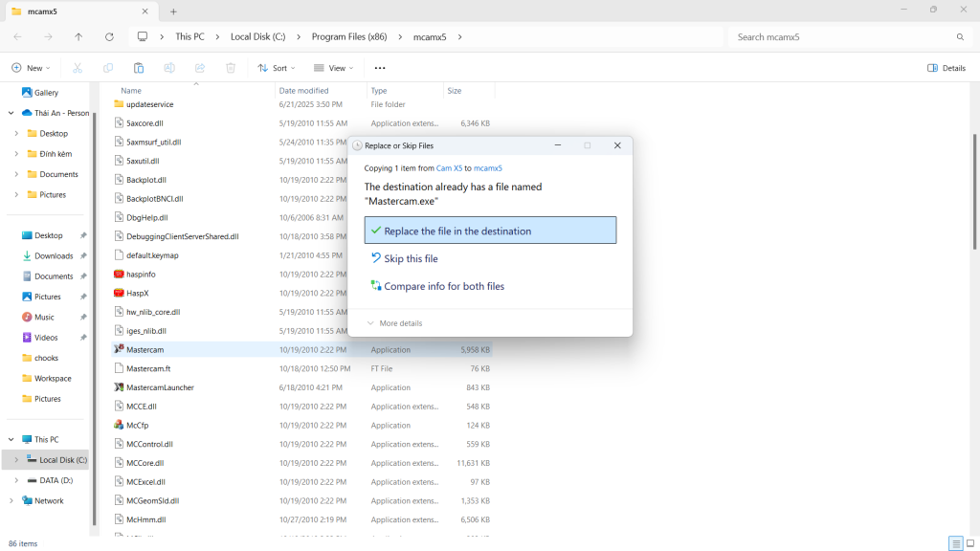
Task: Expand the Local Disk (C:) tree node
Action: [16, 460]
